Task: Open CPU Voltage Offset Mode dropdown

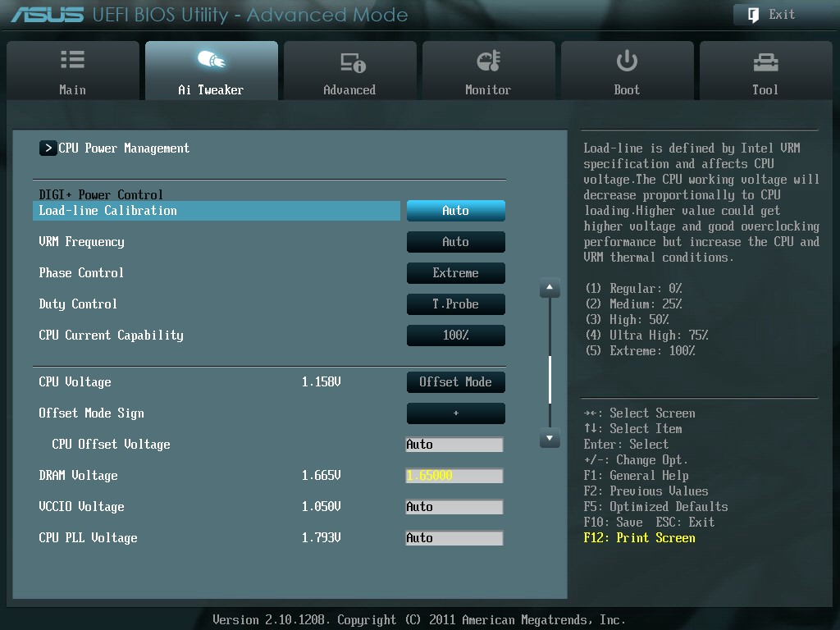Action: click(456, 382)
